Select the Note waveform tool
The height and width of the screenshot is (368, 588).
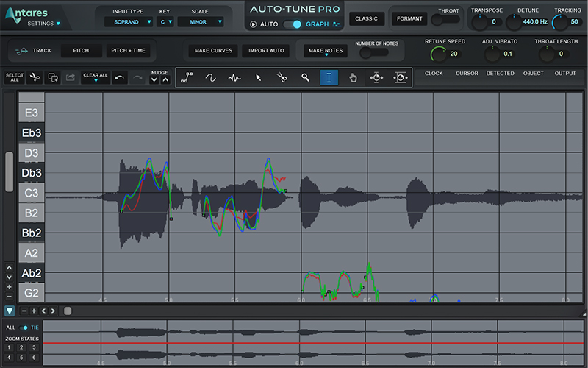coord(234,78)
